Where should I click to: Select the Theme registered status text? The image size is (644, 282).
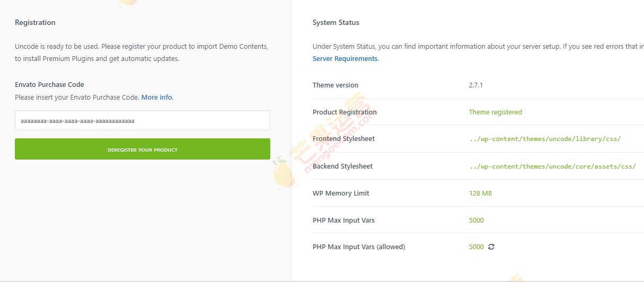coord(495,112)
